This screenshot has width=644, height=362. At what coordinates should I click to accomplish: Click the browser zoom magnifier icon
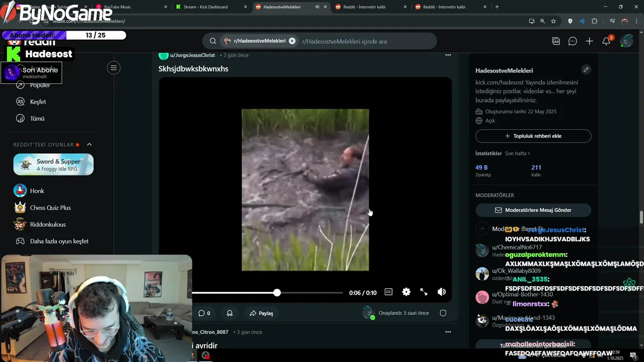point(542,21)
